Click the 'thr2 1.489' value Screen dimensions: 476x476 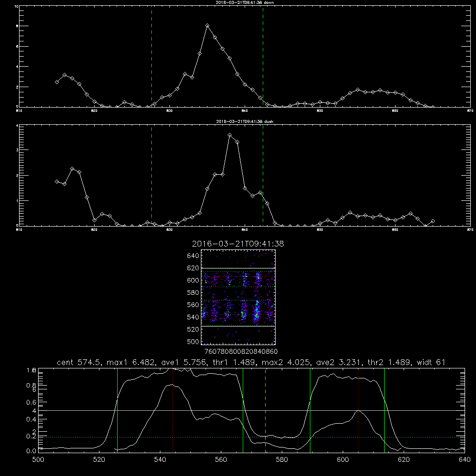(x=388, y=362)
